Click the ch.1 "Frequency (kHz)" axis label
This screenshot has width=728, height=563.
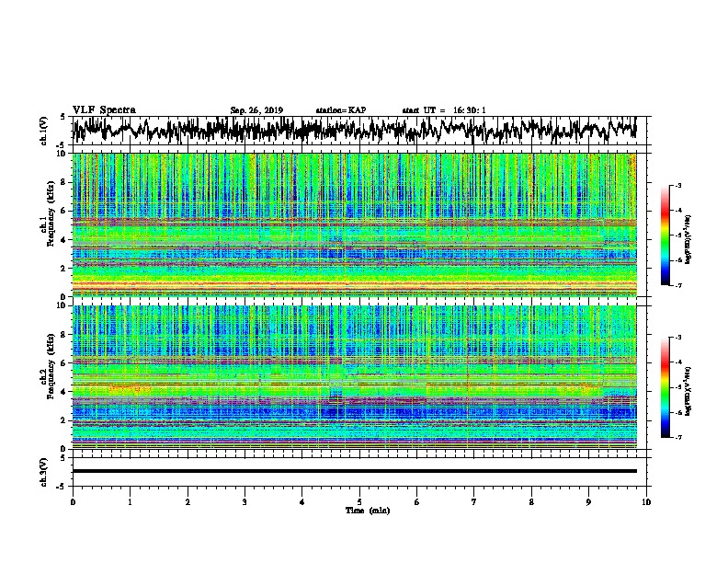[51, 213]
